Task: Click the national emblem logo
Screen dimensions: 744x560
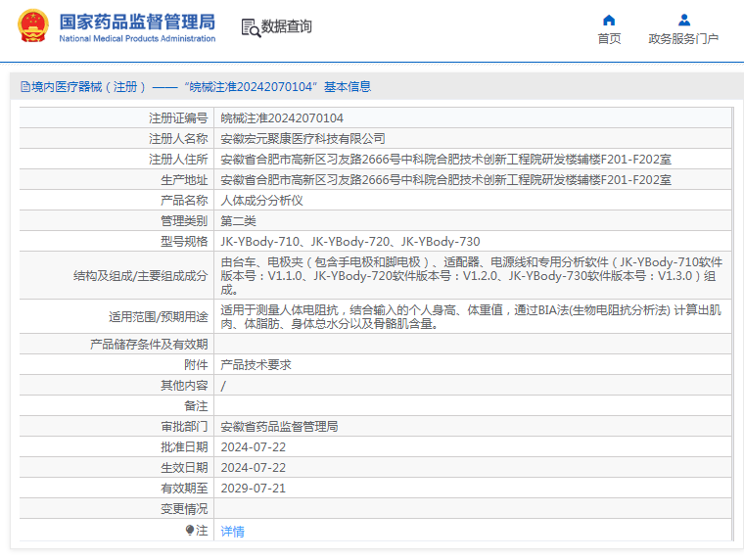Action: pos(32,26)
